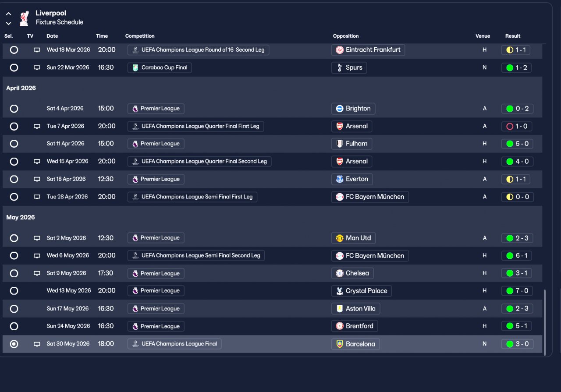This screenshot has width=561, height=392.
Task: Open the Champions League Quarter Final Second Leg competition
Action: point(199,161)
